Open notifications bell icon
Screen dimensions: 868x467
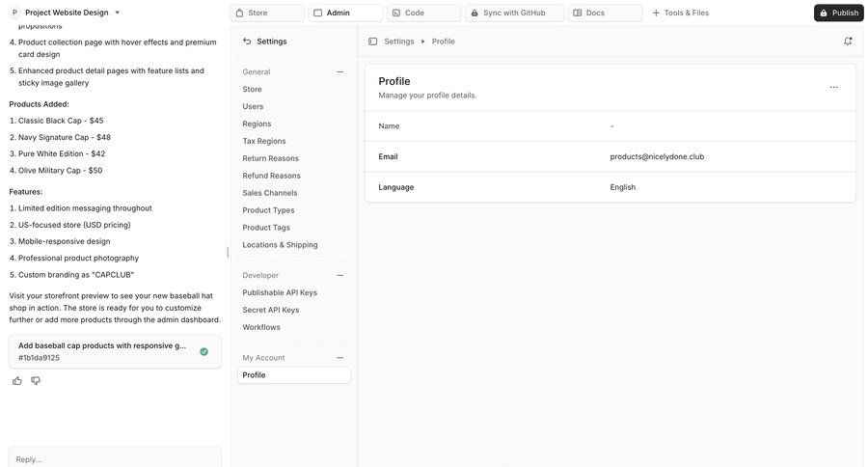848,41
